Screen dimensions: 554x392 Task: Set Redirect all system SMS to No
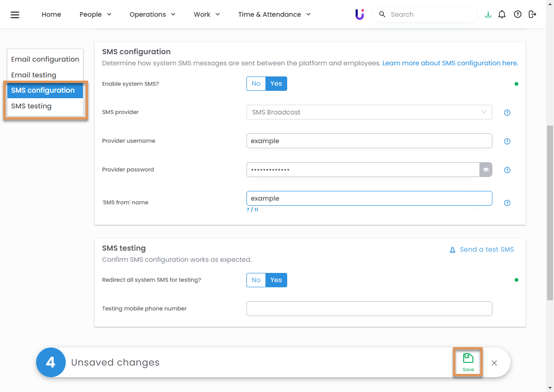[256, 280]
